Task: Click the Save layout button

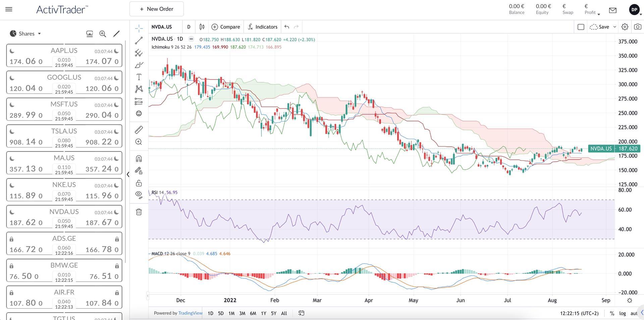Action: point(599,27)
